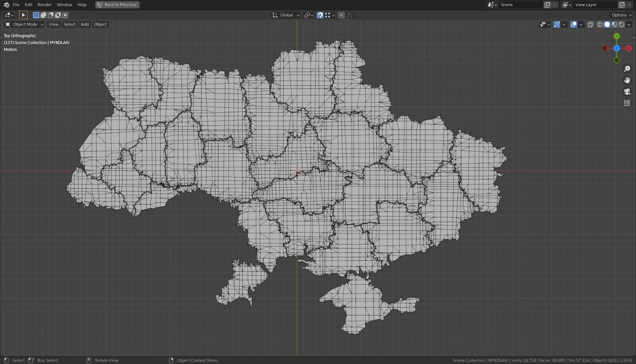Toggle X-Ray mode
The width and height of the screenshot is (636, 364).
point(591,24)
